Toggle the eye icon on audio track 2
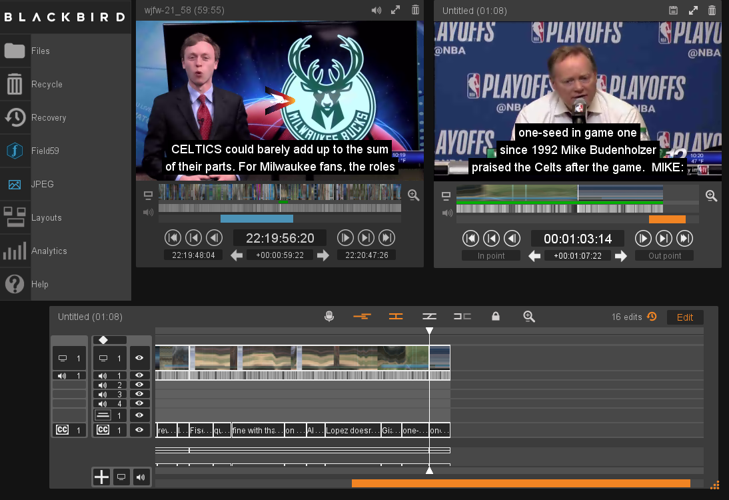Viewport: 729px width, 500px height. pyautogui.click(x=139, y=385)
